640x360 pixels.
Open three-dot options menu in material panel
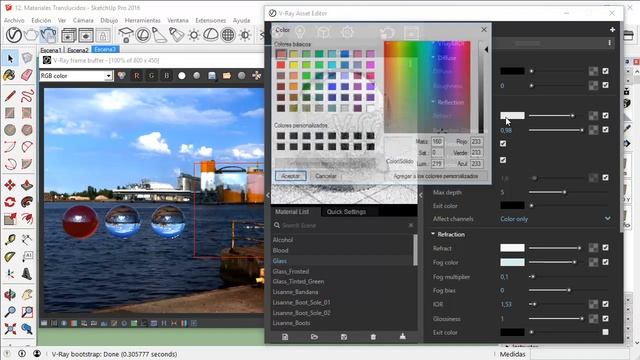click(x=609, y=43)
